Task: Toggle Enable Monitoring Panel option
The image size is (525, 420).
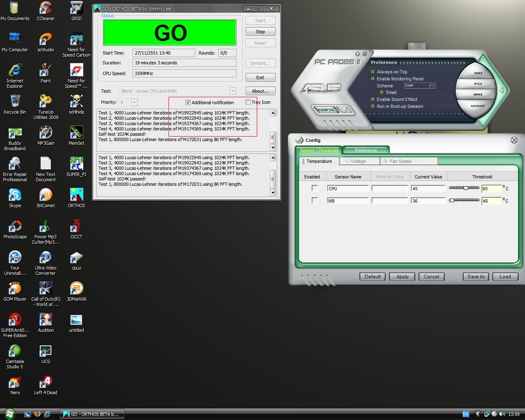Action: [x=373, y=79]
